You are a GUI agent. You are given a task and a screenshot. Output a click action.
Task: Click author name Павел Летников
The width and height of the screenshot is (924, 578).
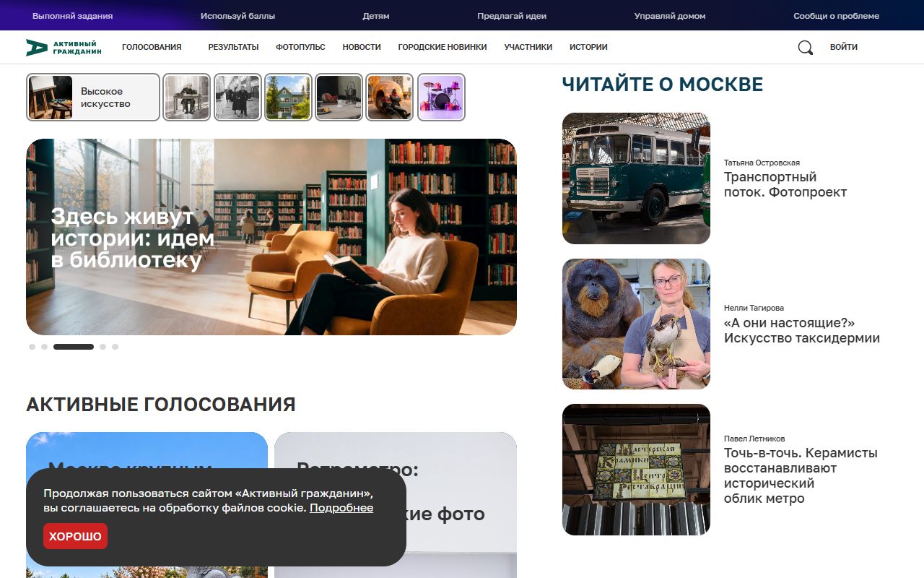[x=754, y=439]
